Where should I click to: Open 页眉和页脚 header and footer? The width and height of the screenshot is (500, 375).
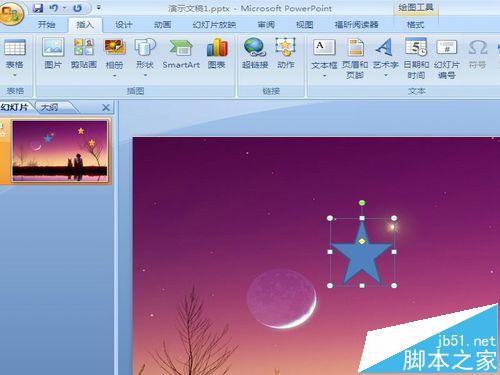[355, 58]
